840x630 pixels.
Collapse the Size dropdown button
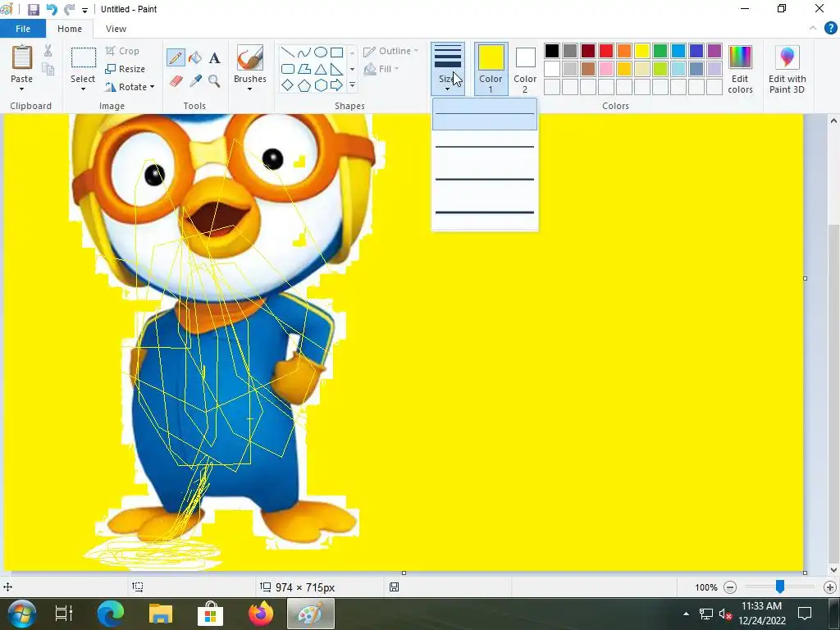click(448, 69)
